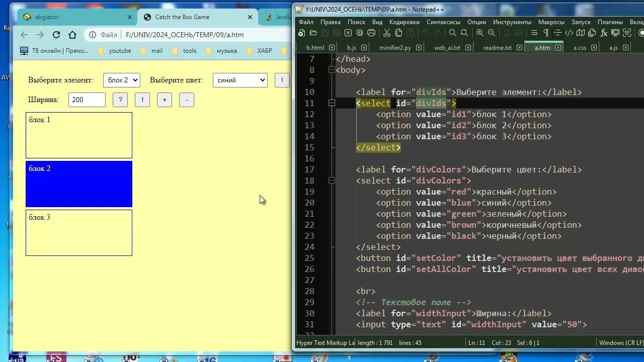Close the readme.txt editor tab
Image resolution: width=644 pixels, height=362 pixels.
(x=519, y=48)
